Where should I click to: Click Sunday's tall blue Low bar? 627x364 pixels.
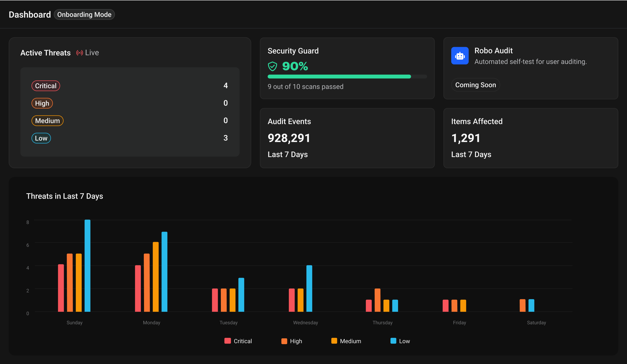tap(87, 265)
